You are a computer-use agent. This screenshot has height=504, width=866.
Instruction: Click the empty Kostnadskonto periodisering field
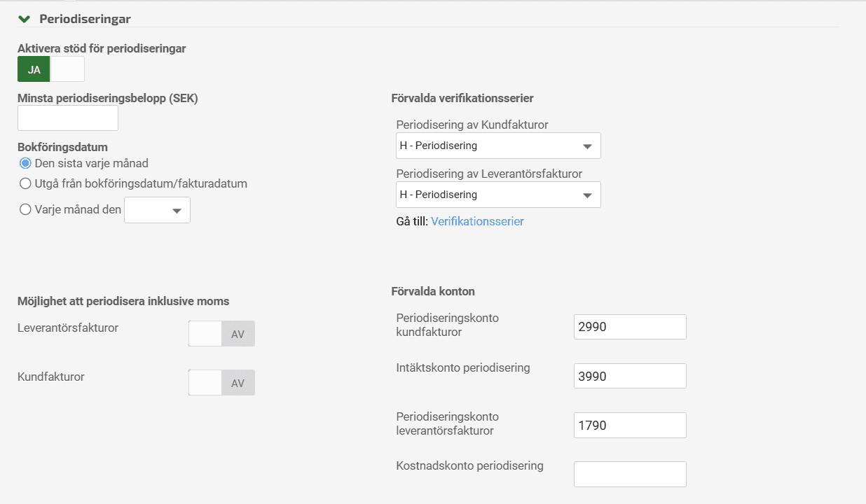pyautogui.click(x=630, y=474)
